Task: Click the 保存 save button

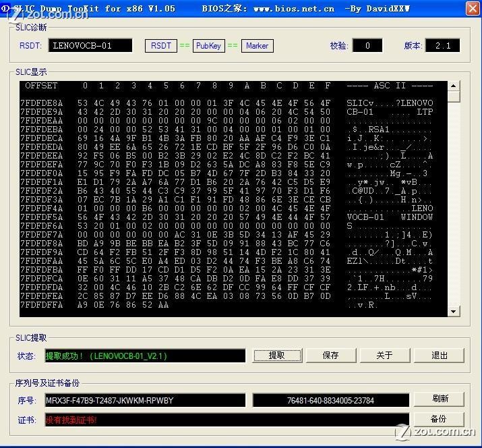Action: 331,356
